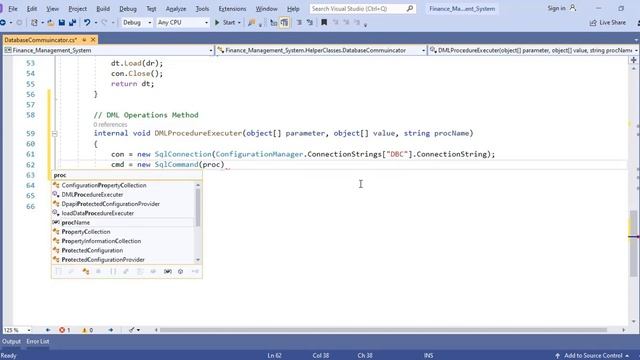
Task: Click the Undo arrow icon
Action: (87, 23)
